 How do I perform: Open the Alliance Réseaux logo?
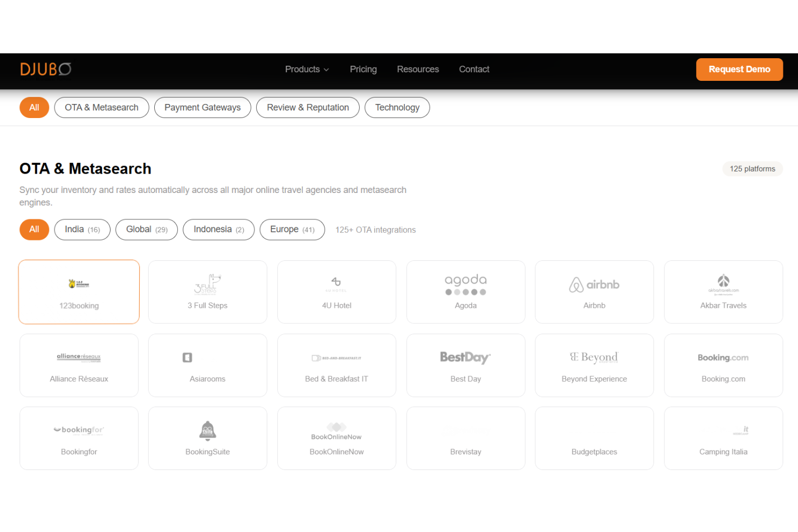(79, 357)
